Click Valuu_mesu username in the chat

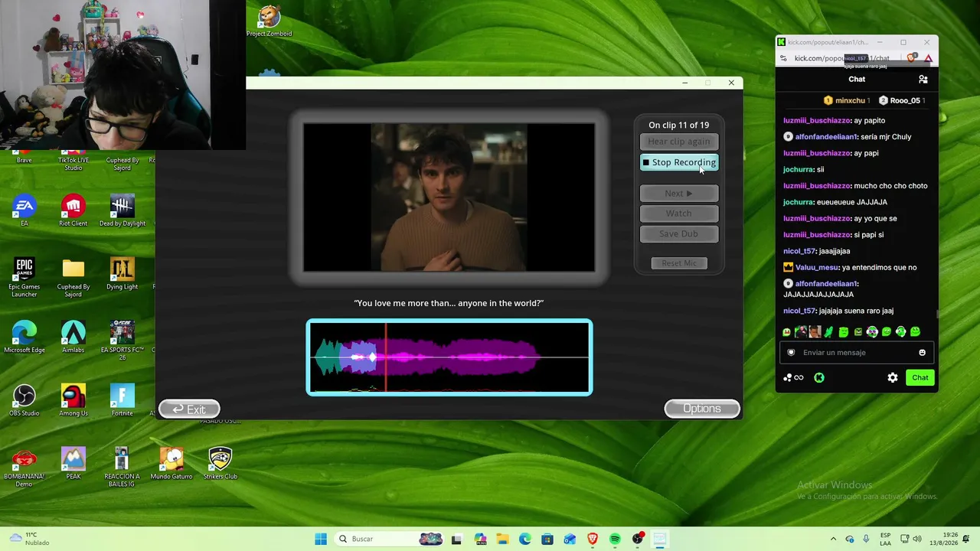pyautogui.click(x=816, y=267)
